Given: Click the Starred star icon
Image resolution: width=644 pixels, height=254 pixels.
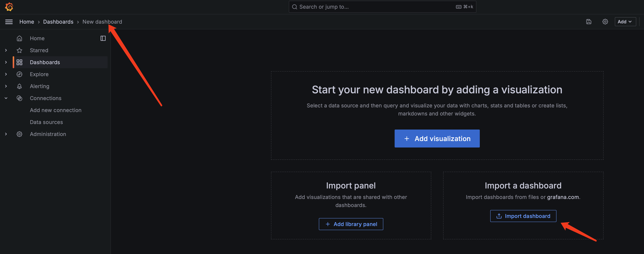Looking at the screenshot, I should tap(20, 50).
